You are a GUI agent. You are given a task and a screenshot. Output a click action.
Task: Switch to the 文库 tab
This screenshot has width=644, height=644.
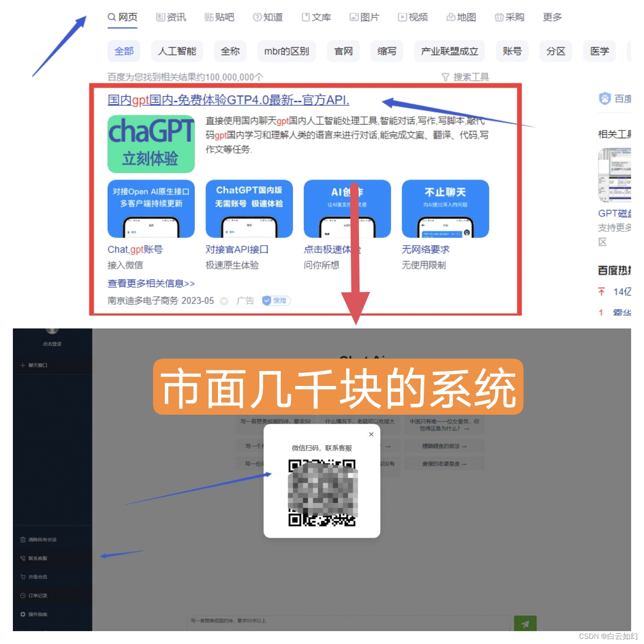[x=316, y=17]
